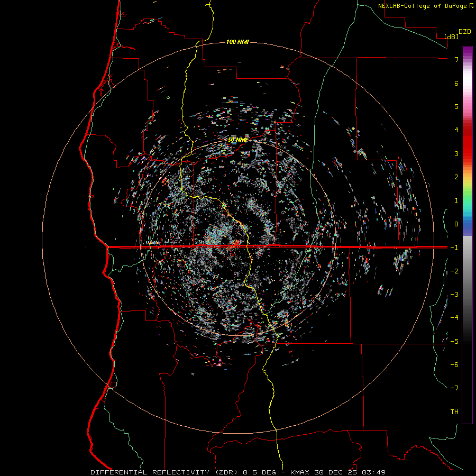The image size is (476, 476).
Task: Click the NEXLAB-College of DuPage label
Action: 423,6
